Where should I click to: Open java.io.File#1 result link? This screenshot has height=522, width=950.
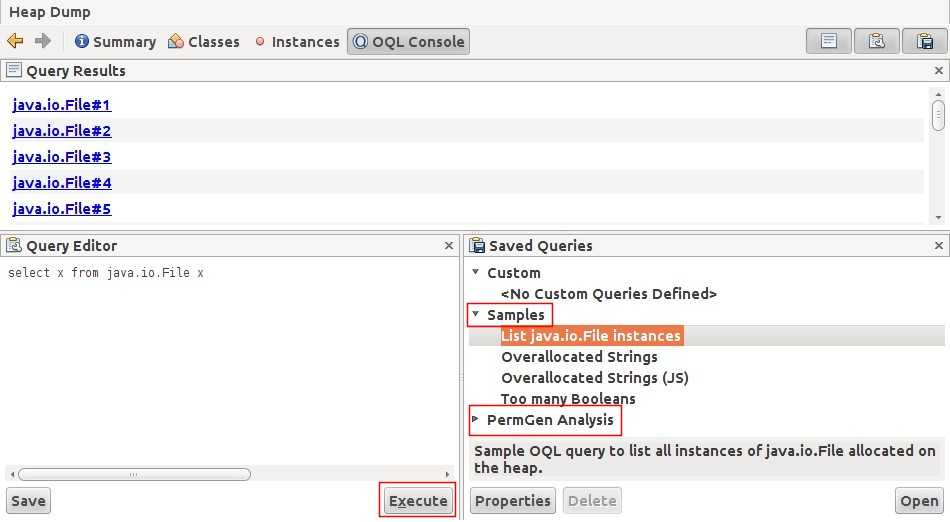click(62, 105)
